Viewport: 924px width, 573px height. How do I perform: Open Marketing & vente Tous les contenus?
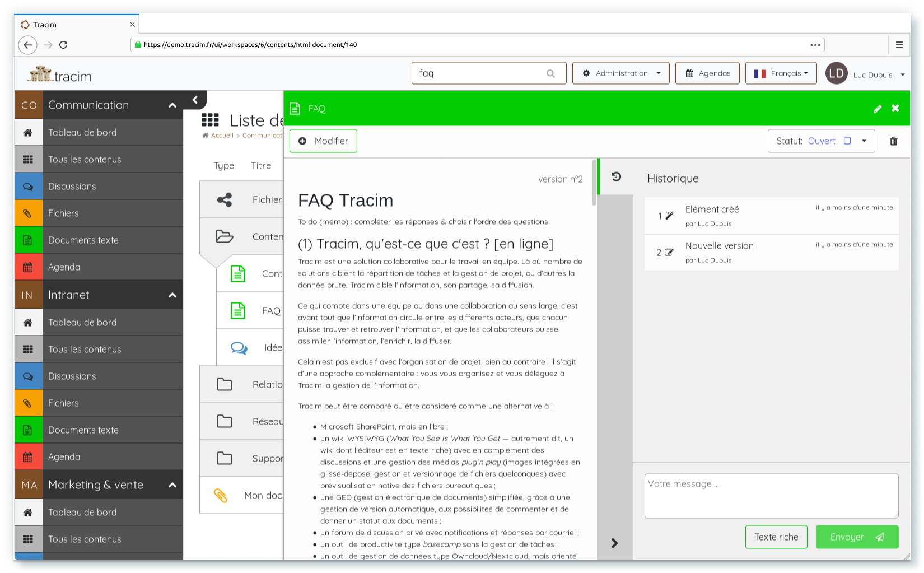click(x=99, y=539)
